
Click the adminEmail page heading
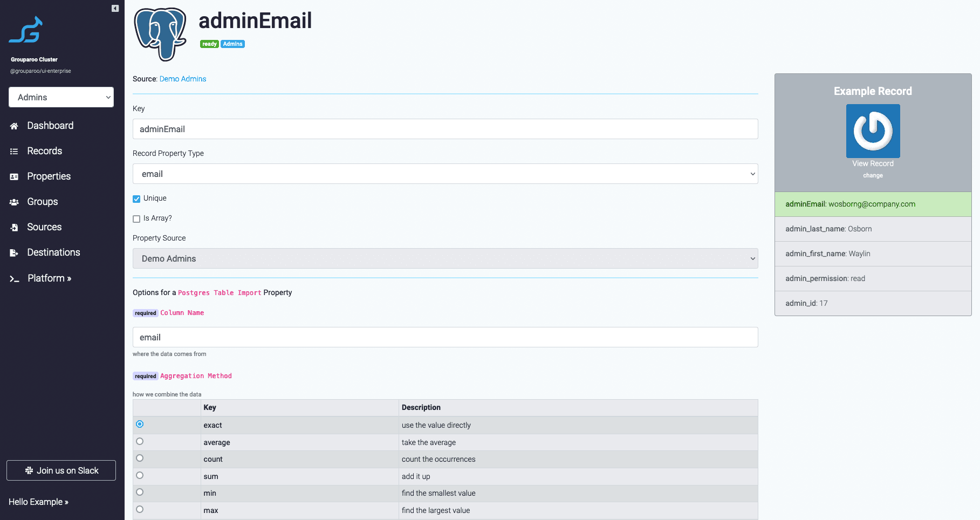[255, 21]
